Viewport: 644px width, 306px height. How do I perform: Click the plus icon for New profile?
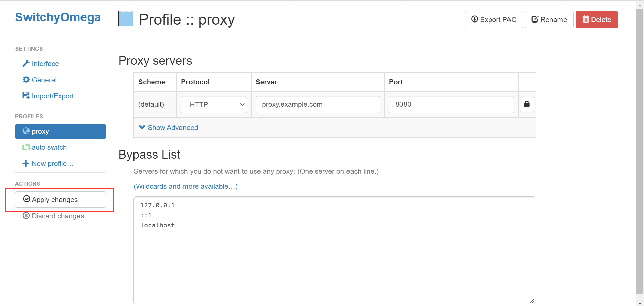(x=26, y=164)
